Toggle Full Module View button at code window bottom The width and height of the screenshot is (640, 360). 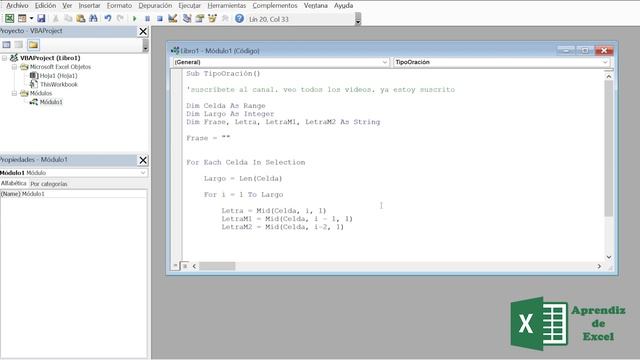point(184,266)
